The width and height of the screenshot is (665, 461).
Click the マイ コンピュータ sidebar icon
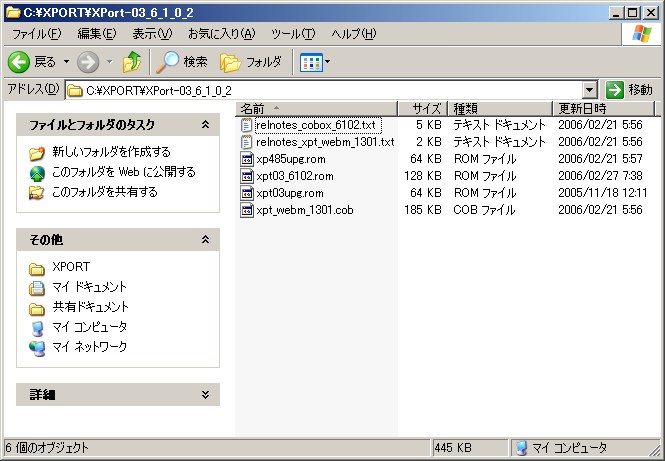coord(37,328)
